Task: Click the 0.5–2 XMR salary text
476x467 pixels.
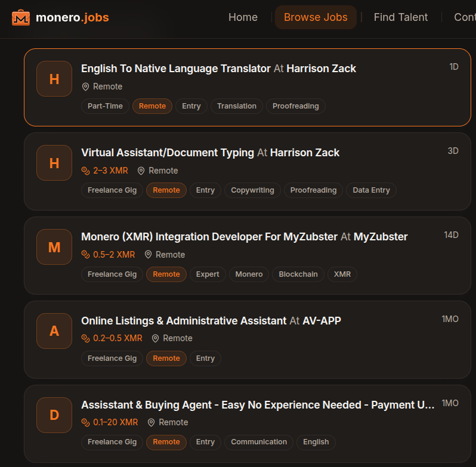Action: 114,255
